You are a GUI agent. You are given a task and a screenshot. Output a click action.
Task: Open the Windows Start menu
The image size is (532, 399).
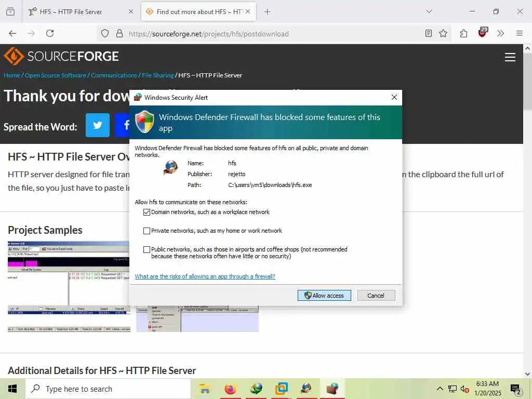click(x=12, y=389)
